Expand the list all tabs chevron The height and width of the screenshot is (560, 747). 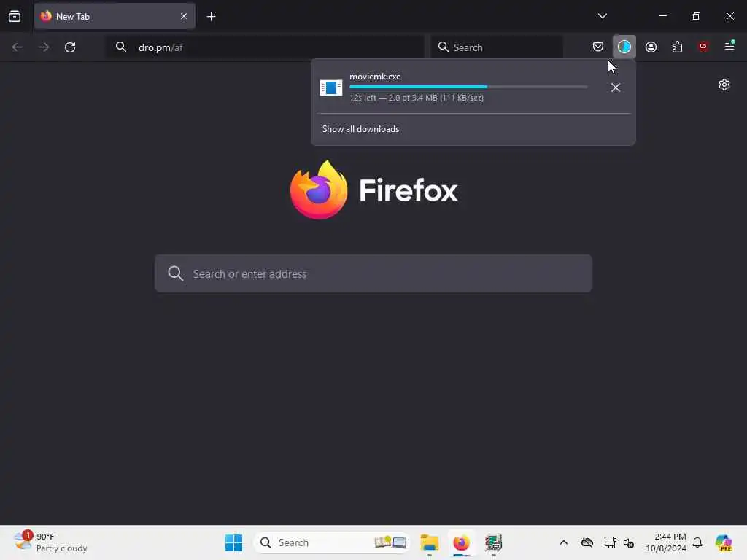[602, 16]
